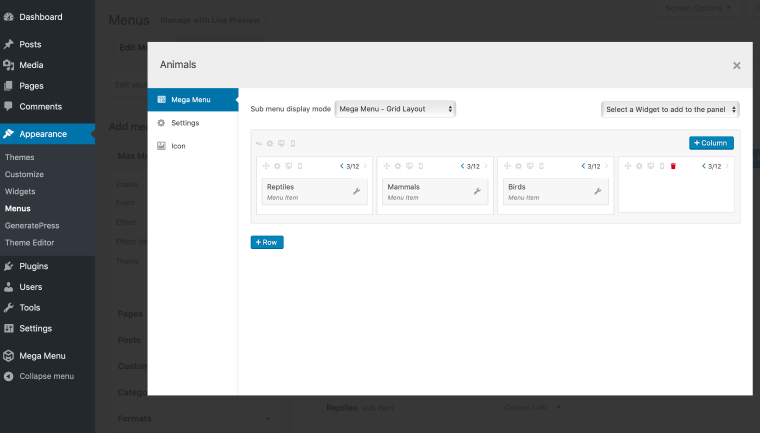Open the wrench settings for Birds item
This screenshot has width=760, height=433.
(598, 192)
